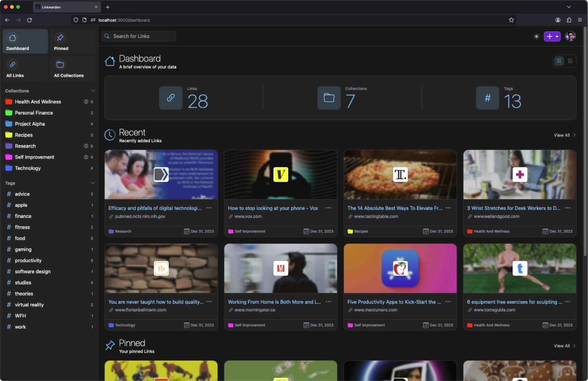The height and width of the screenshot is (381, 588).
Task: Open options for 3 Wrist Stretches card
Action: [x=568, y=208]
